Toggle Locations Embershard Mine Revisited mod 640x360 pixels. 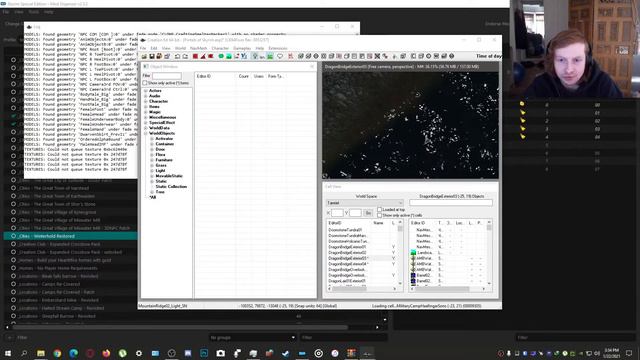coord(13,300)
